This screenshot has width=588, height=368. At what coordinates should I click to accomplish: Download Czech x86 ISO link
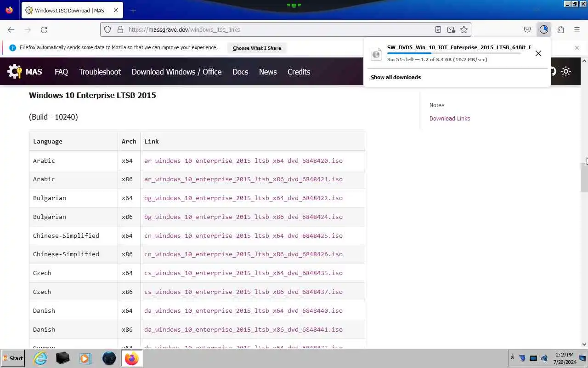(243, 292)
